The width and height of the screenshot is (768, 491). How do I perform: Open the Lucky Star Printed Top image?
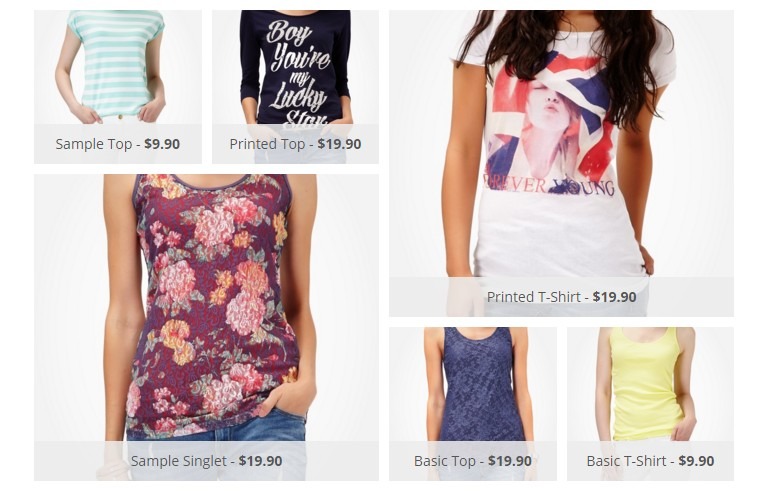coord(295,67)
